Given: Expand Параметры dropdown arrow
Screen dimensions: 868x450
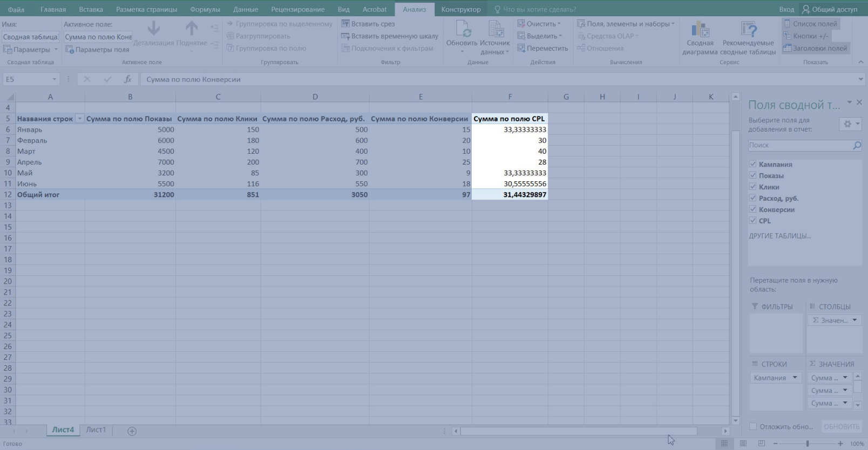Looking at the screenshot, I should pyautogui.click(x=56, y=50).
